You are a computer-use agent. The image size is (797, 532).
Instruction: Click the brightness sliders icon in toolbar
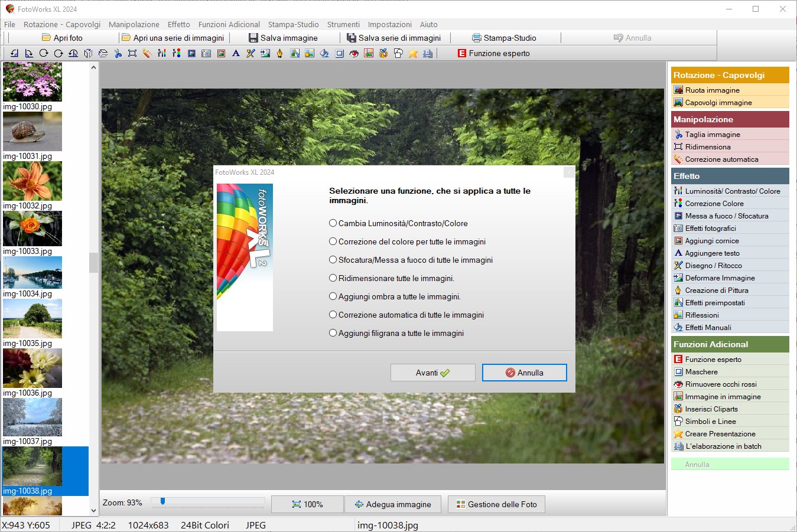(x=162, y=53)
